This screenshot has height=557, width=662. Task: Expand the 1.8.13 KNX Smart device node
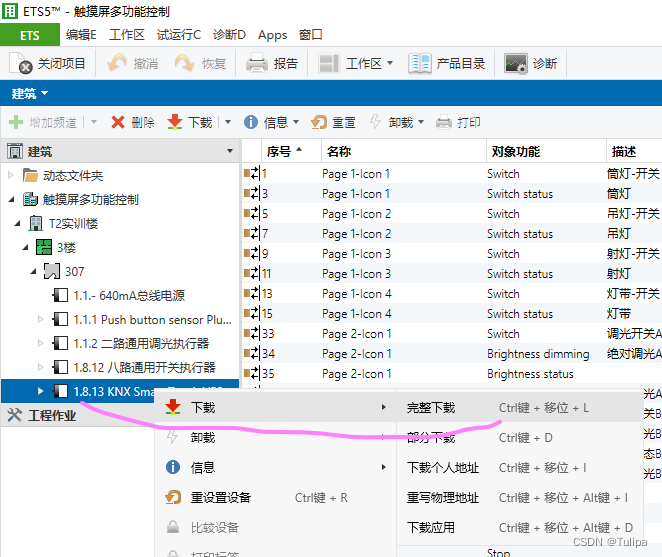(41, 391)
